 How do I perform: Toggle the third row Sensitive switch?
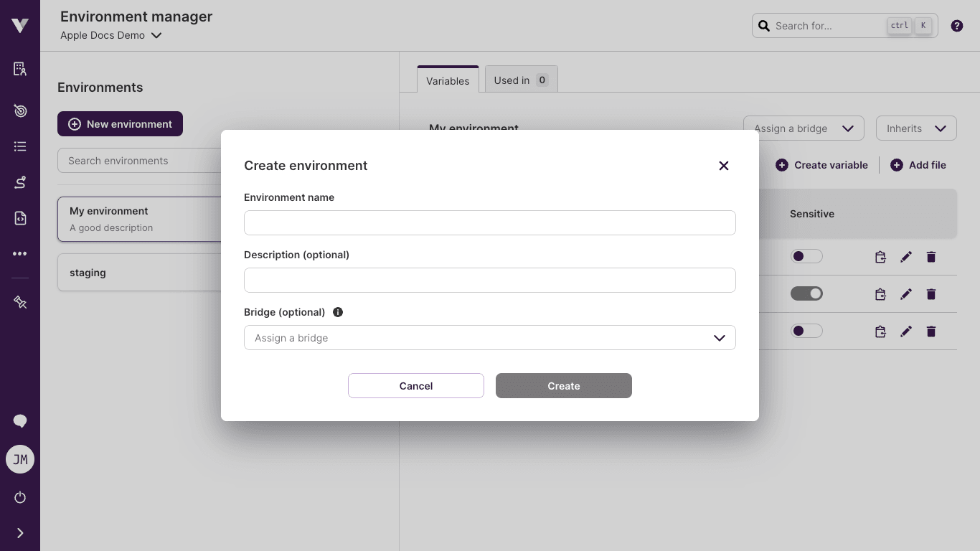point(806,331)
